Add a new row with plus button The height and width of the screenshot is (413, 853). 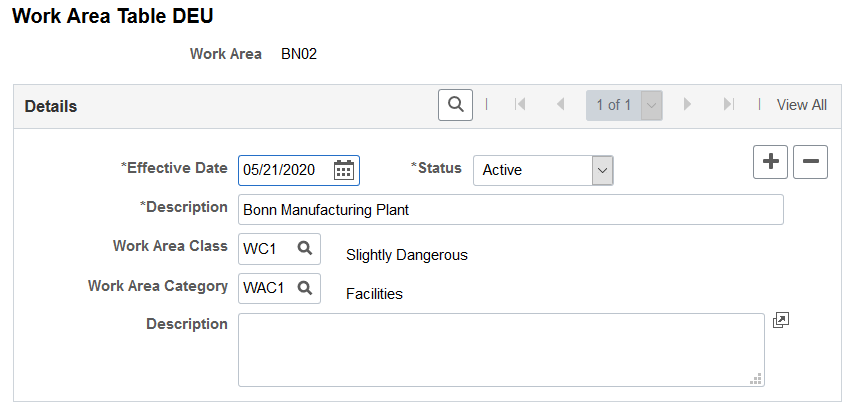(x=770, y=162)
